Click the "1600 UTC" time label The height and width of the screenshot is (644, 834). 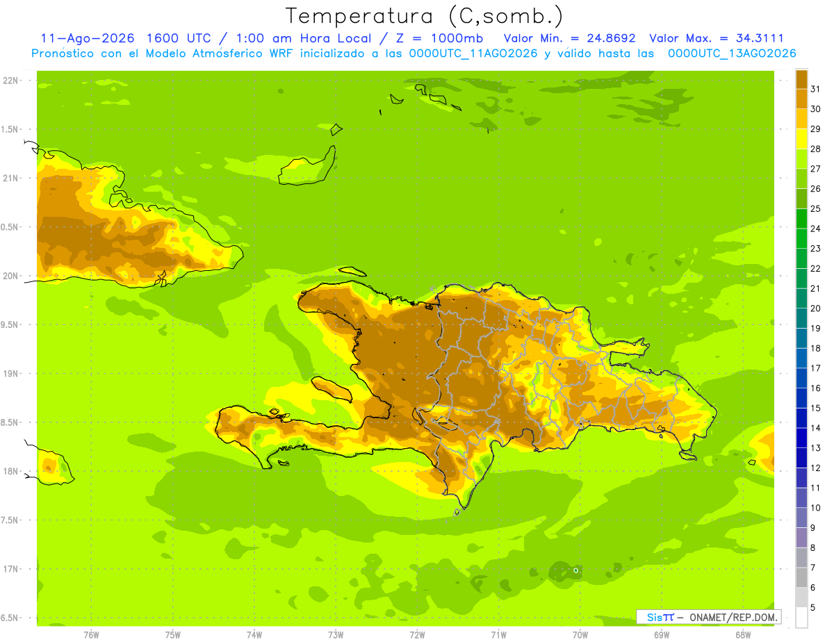point(179,38)
